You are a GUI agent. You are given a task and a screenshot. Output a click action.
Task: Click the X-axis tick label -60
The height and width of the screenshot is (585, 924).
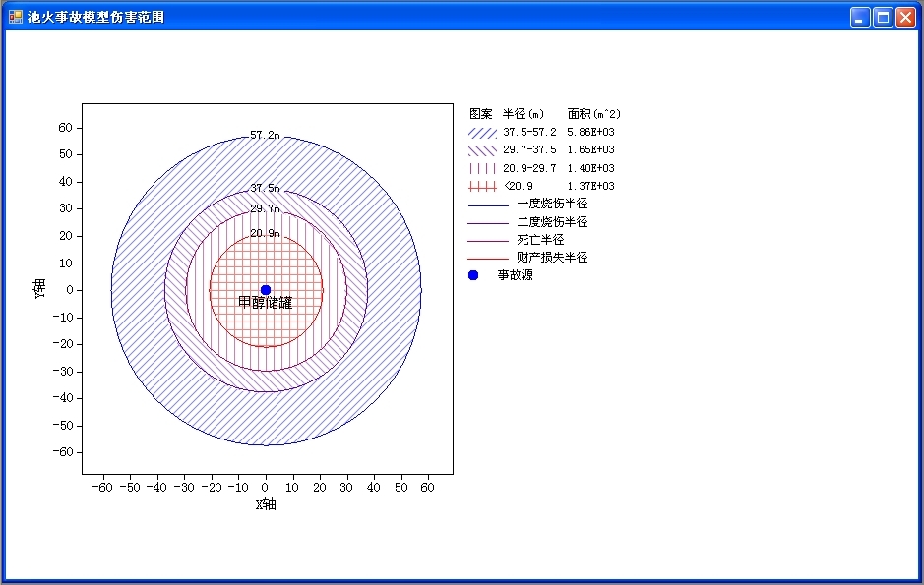point(102,488)
